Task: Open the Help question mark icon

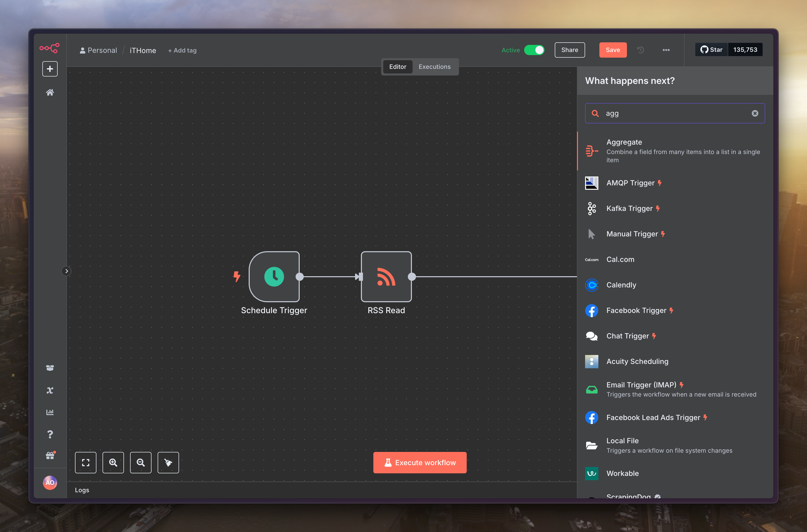Action: (x=50, y=434)
